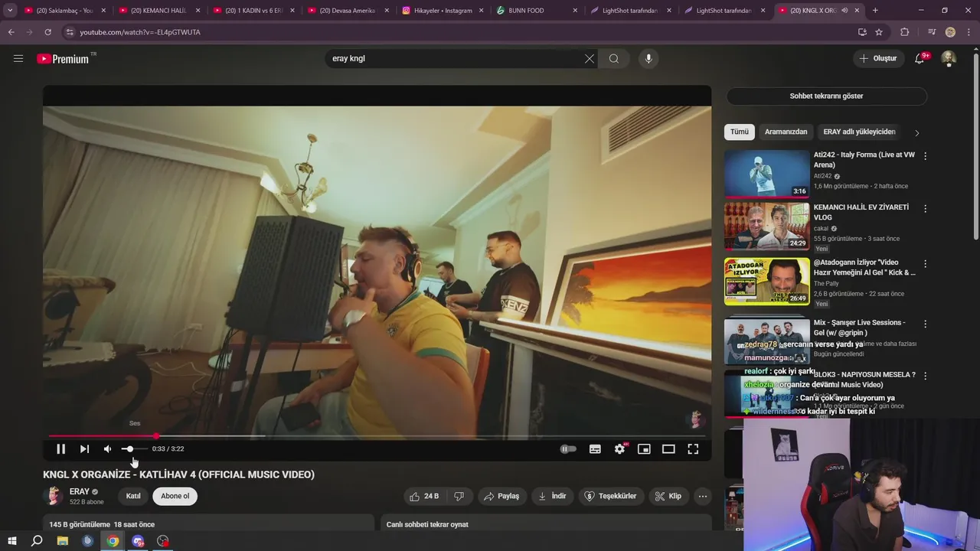The width and height of the screenshot is (980, 551).
Task: Go to the YouTube Premium home logo
Action: coord(64,58)
